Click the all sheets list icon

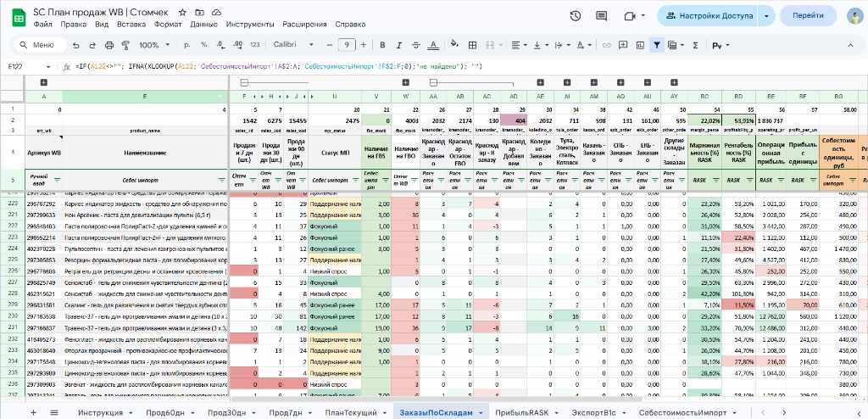click(x=54, y=411)
